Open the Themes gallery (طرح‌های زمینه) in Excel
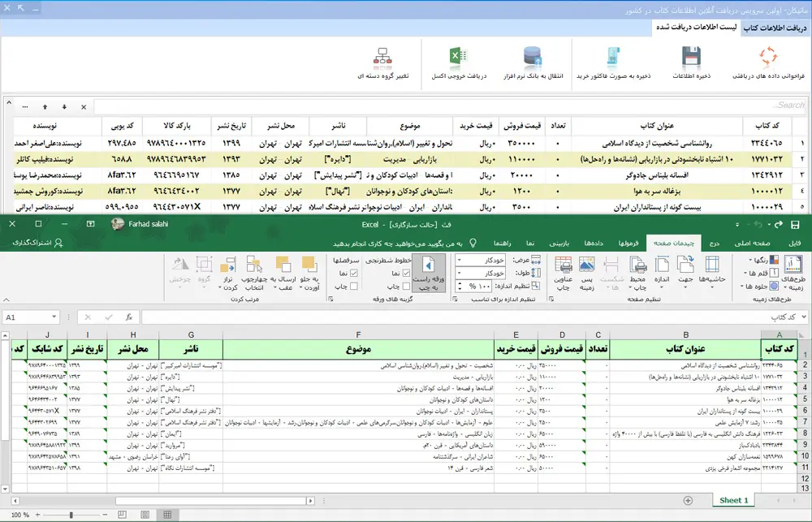The width and height of the screenshot is (812, 522). 793,273
